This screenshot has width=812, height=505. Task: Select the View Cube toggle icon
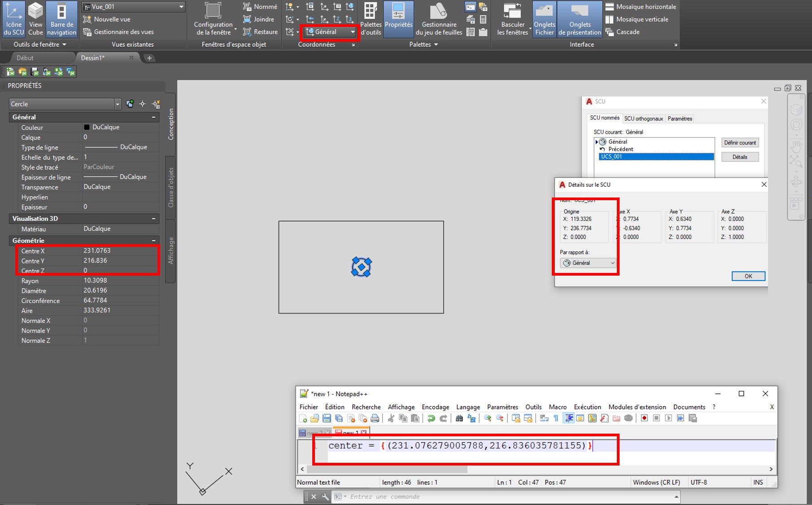(35, 19)
